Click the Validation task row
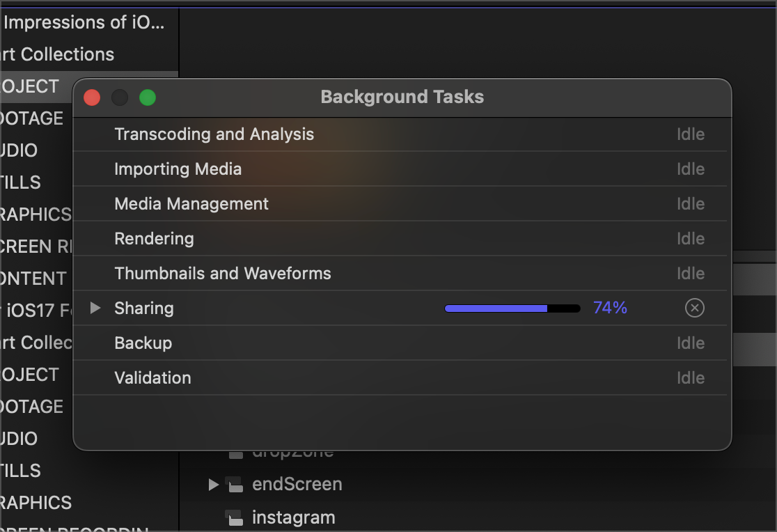This screenshot has width=777, height=532. [400, 378]
